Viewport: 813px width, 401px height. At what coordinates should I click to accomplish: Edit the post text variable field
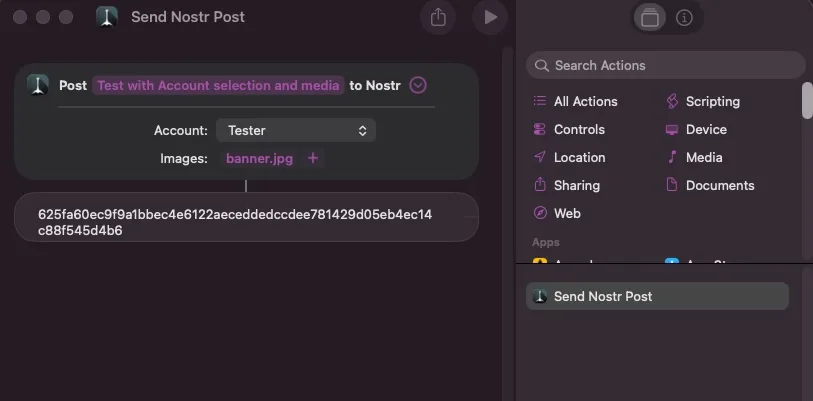(218, 85)
